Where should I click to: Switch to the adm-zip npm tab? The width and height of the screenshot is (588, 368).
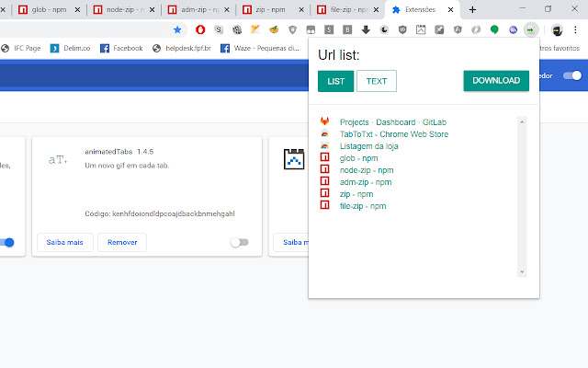pyautogui.click(x=198, y=10)
